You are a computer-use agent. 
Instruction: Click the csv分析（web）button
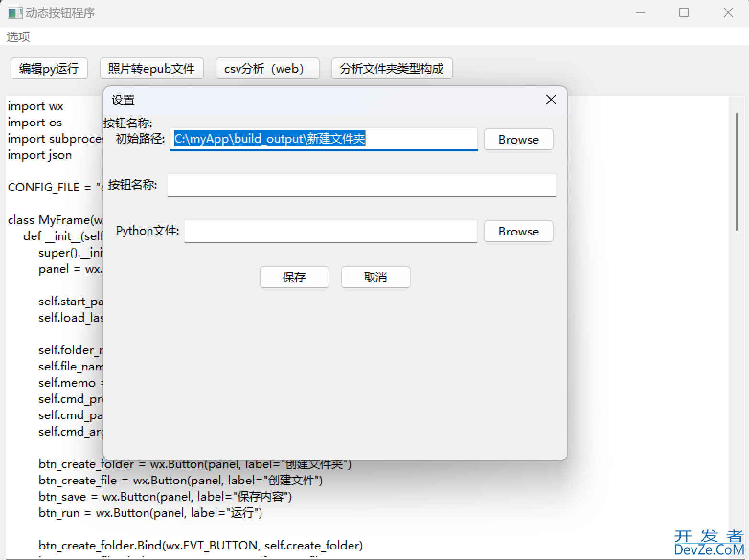coord(267,68)
